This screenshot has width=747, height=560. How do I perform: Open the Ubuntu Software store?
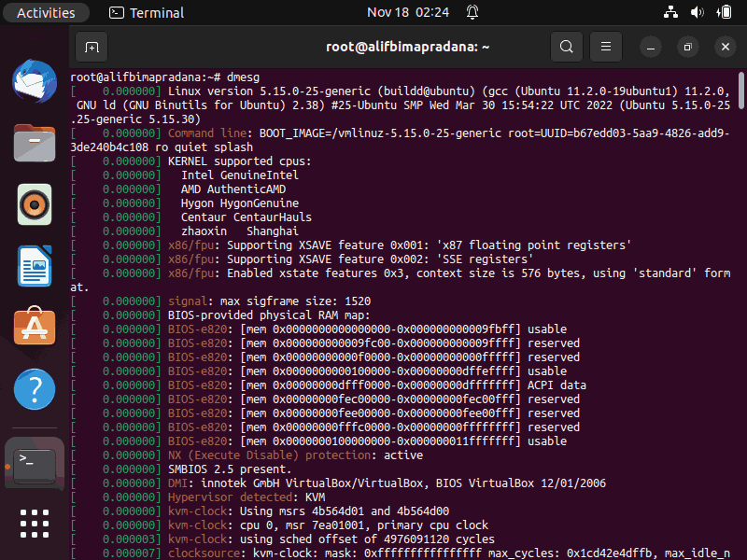tap(35, 327)
